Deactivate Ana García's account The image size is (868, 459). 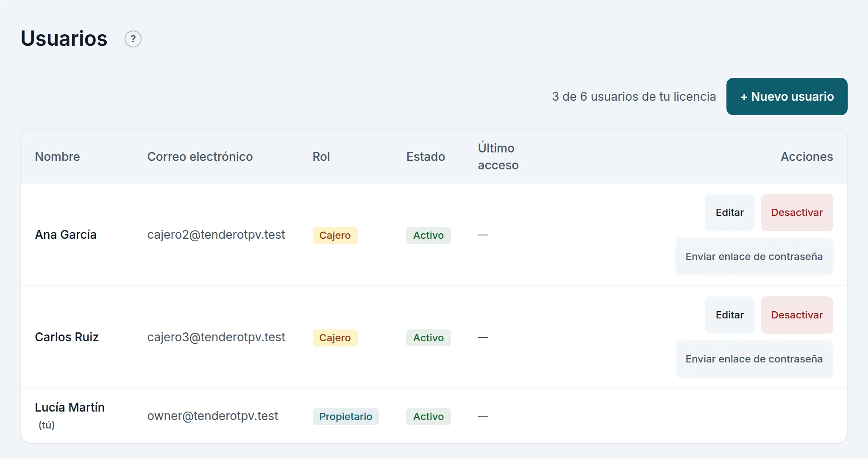click(797, 213)
